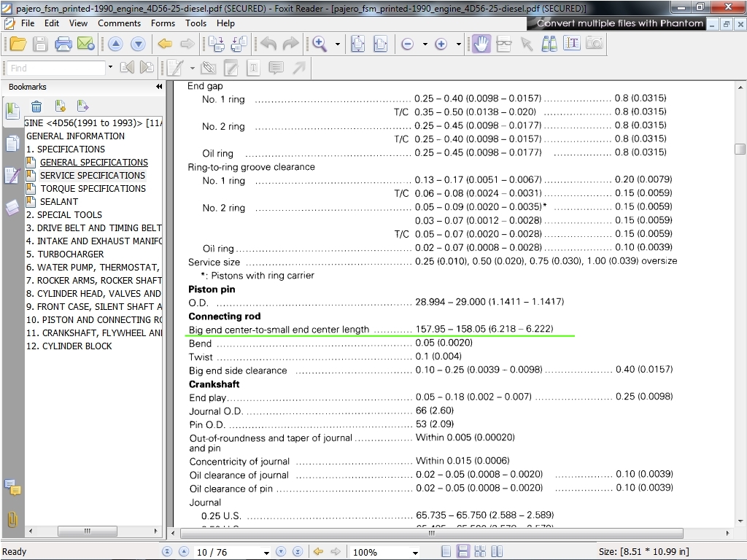The image size is (747, 560).
Task: Switch to continuous page layout view
Action: (462, 552)
